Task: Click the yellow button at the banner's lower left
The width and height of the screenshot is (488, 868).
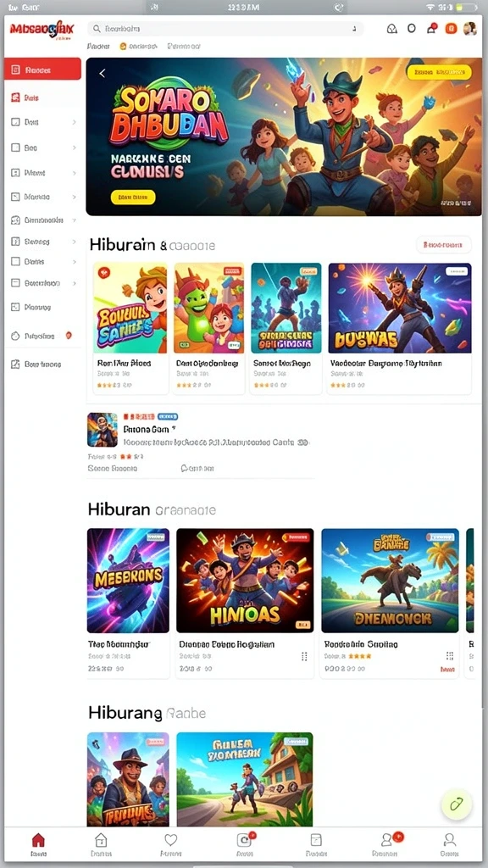Action: (x=133, y=197)
